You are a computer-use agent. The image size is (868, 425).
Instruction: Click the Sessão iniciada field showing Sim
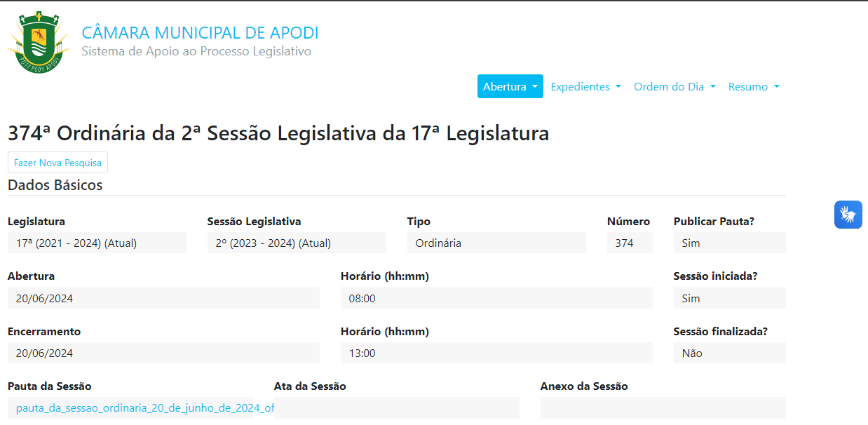pyautogui.click(x=729, y=297)
